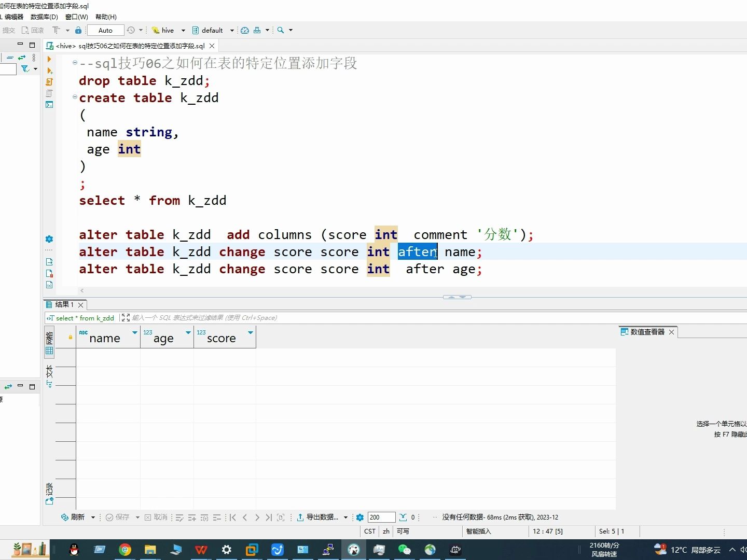Click the Rollback (回滚) button
The height and width of the screenshot is (560, 747).
(33, 30)
